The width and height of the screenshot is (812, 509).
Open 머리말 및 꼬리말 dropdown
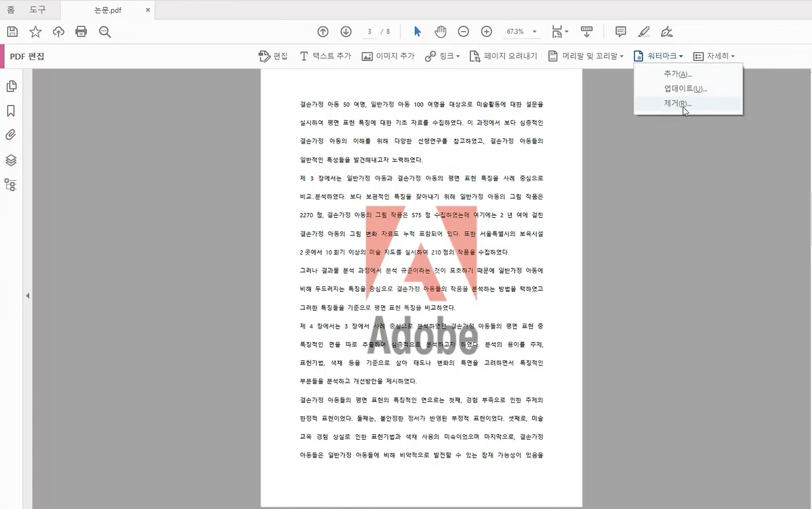[586, 56]
